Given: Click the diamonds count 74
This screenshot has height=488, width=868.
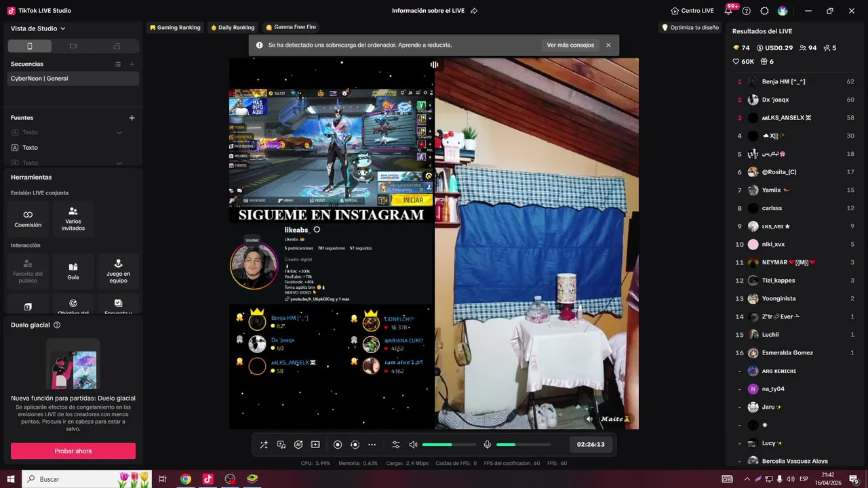Looking at the screenshot, I should pyautogui.click(x=741, y=48).
